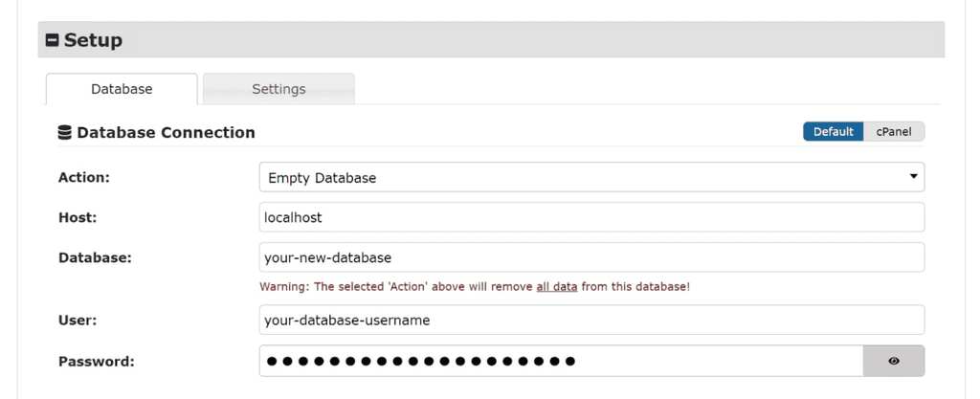Click the Database Connection heading text
The width and height of the screenshot is (980, 399).
(x=166, y=132)
